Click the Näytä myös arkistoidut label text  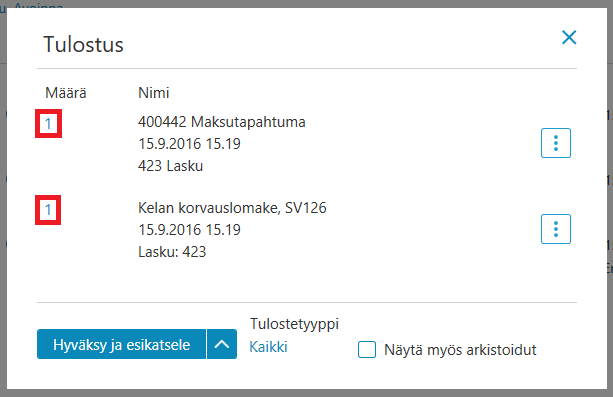(x=460, y=350)
